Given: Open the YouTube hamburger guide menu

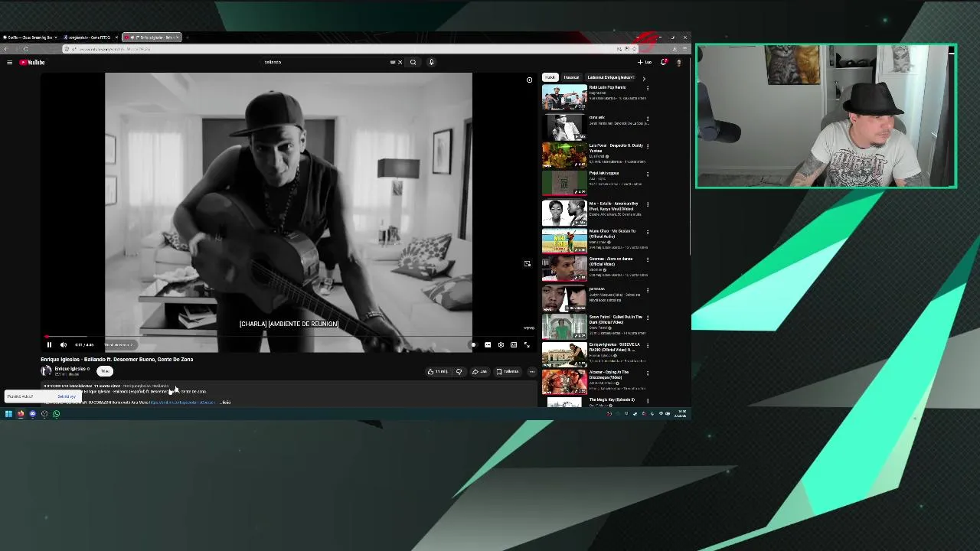Looking at the screenshot, I should click(9, 62).
